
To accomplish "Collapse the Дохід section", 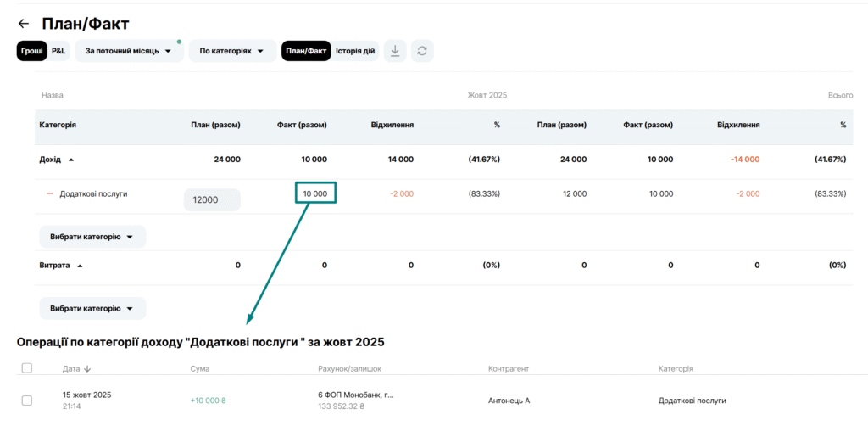I will pyautogui.click(x=71, y=160).
